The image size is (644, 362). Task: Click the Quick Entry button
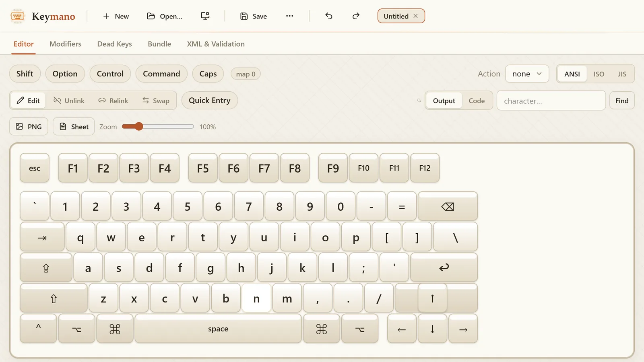[x=210, y=101]
